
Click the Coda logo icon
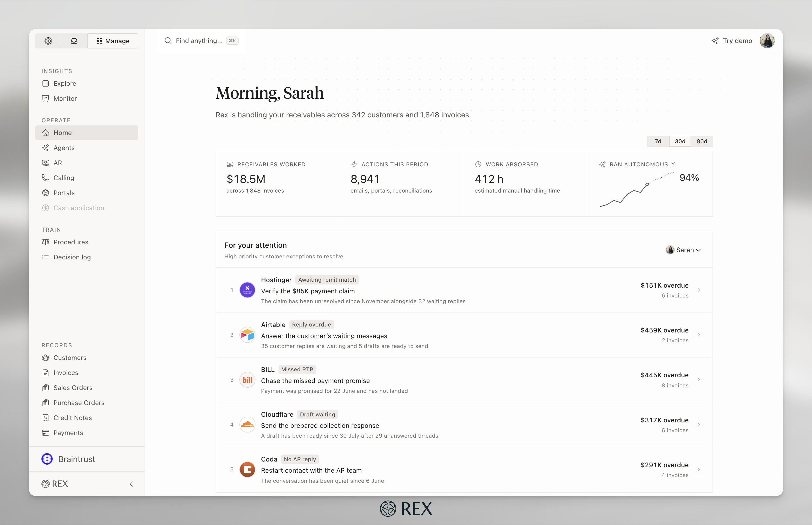click(247, 470)
